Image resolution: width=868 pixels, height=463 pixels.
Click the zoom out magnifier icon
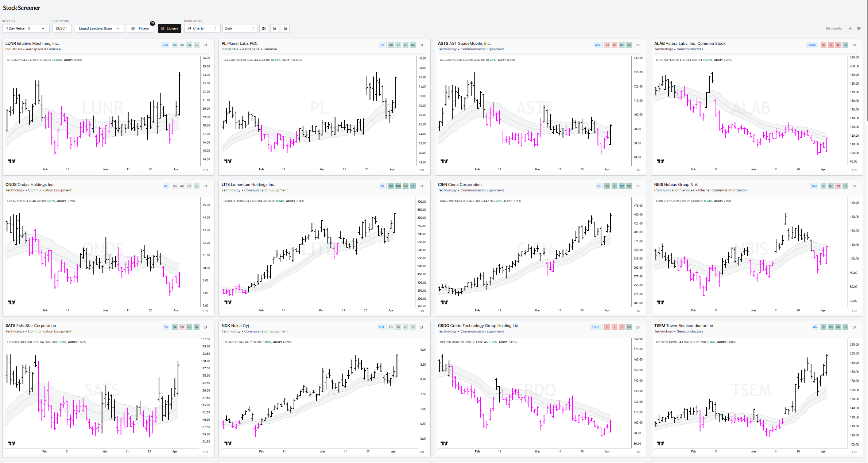275,28
